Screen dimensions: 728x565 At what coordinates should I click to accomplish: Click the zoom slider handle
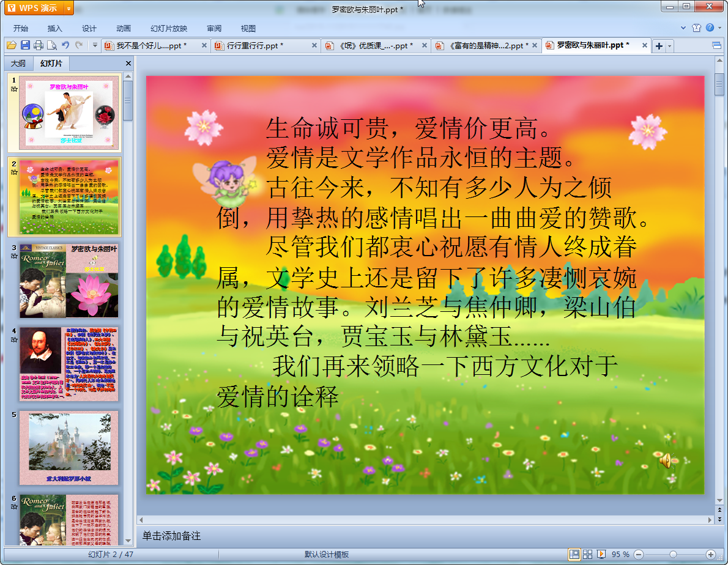(x=673, y=554)
